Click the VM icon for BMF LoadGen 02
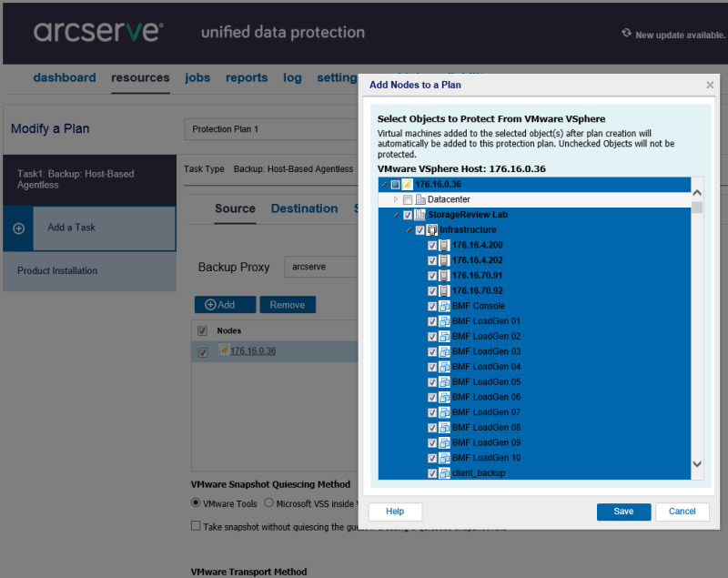 [444, 337]
